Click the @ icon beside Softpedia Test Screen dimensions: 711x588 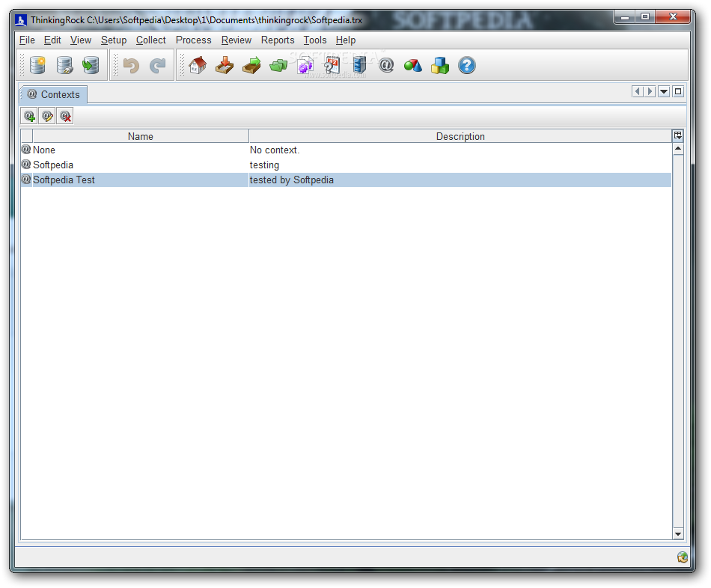26,179
